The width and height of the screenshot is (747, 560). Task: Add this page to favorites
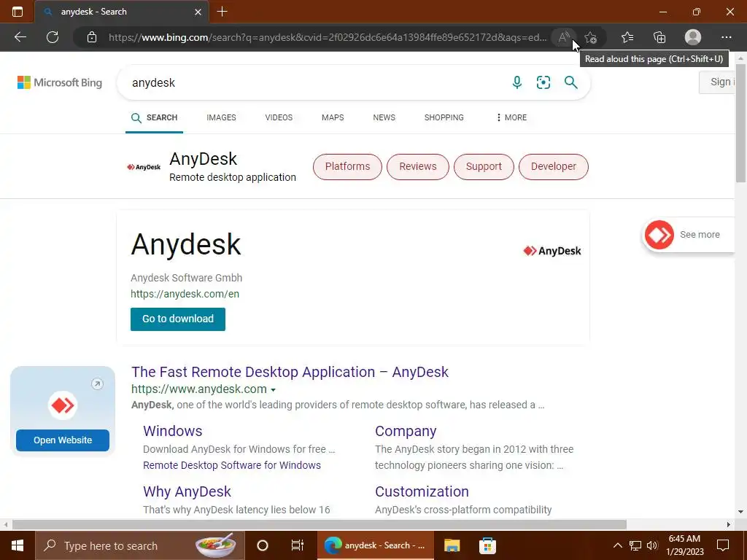[591, 37]
